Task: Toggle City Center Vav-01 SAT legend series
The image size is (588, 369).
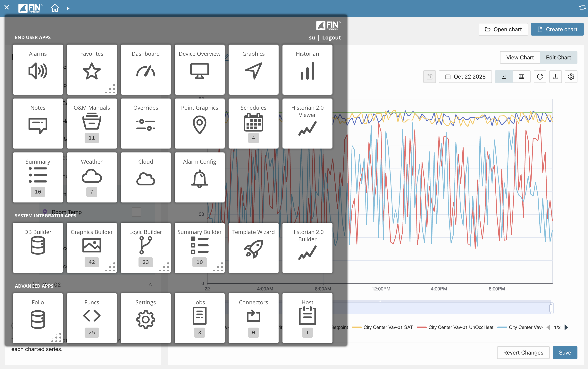Action: (x=388, y=327)
